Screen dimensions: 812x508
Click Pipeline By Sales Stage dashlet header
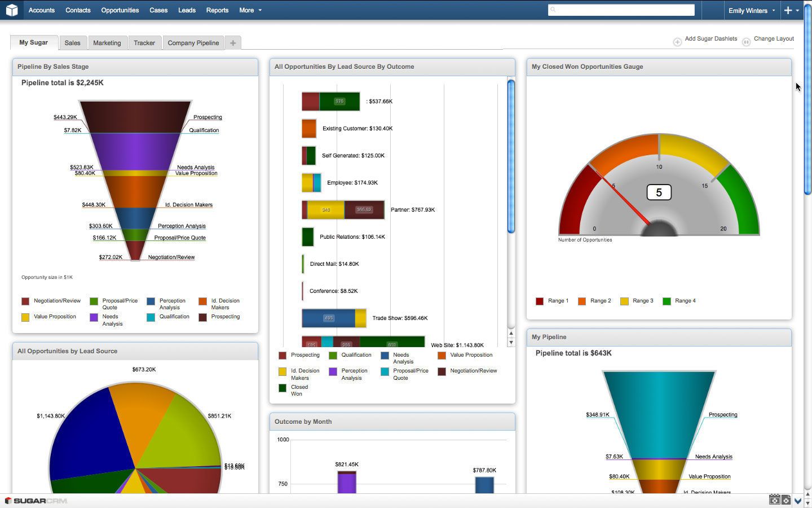(135, 67)
